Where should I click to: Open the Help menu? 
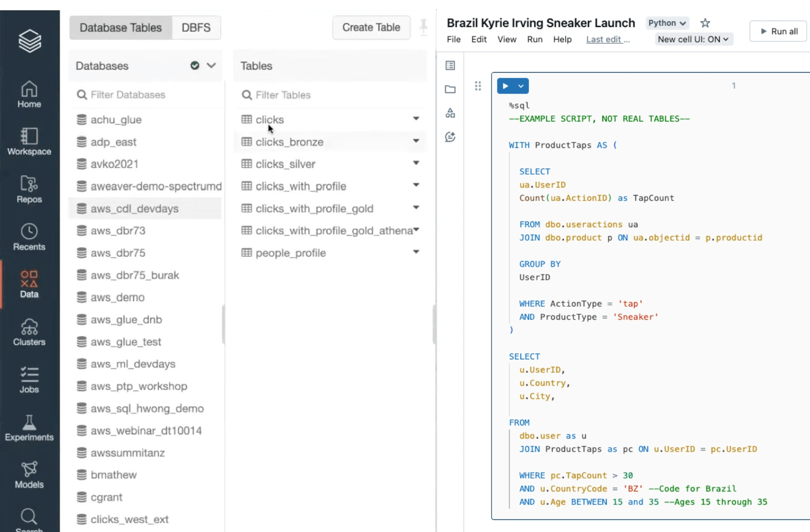coord(562,39)
